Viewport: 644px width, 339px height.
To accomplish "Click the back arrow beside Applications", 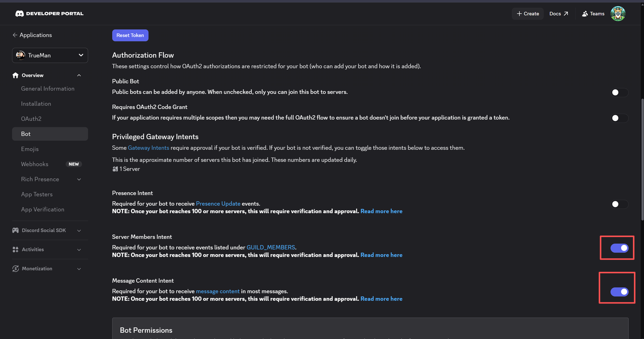I will [15, 35].
